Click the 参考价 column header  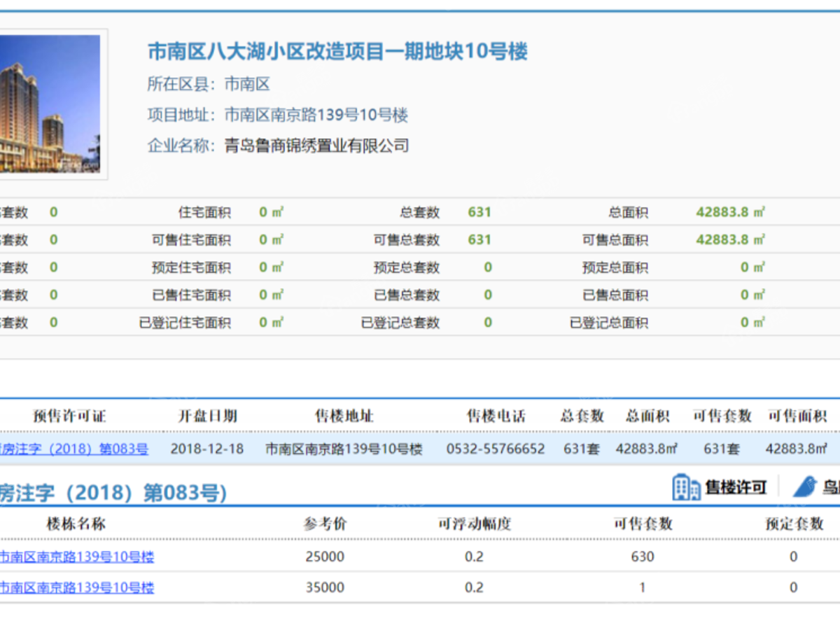[x=325, y=524]
